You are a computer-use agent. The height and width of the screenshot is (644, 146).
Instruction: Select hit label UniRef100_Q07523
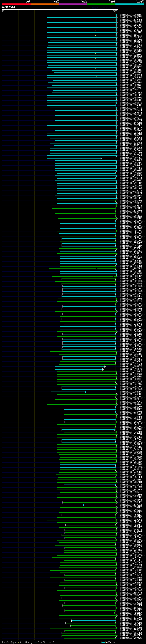click(x=131, y=638)
